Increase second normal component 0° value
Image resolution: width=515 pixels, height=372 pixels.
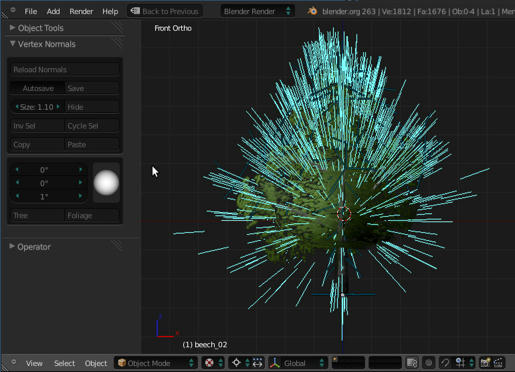[x=80, y=183]
